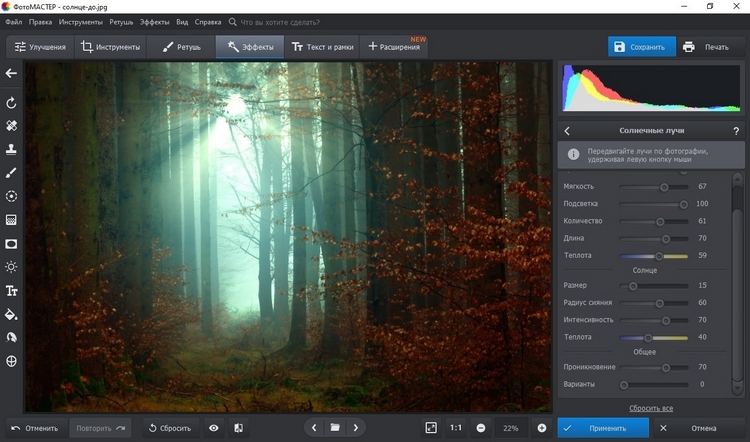Select the paint bucket fill tool
The width and height of the screenshot is (750, 442).
coord(12,314)
